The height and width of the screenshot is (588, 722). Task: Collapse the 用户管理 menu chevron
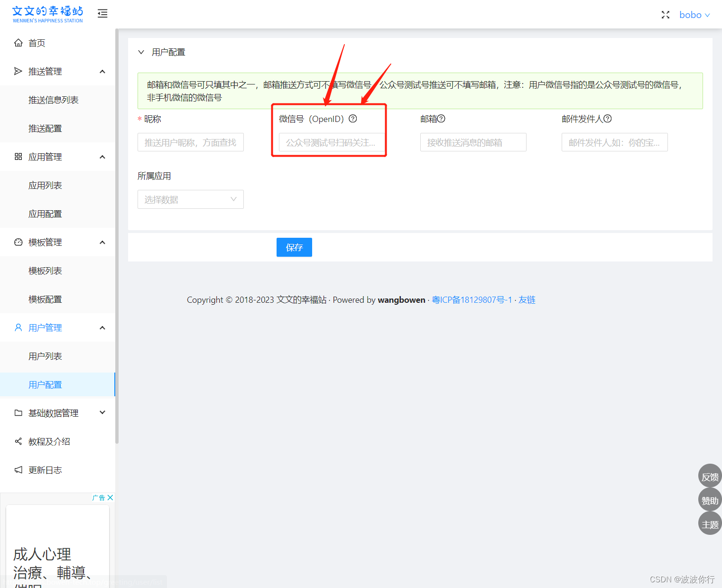102,327
